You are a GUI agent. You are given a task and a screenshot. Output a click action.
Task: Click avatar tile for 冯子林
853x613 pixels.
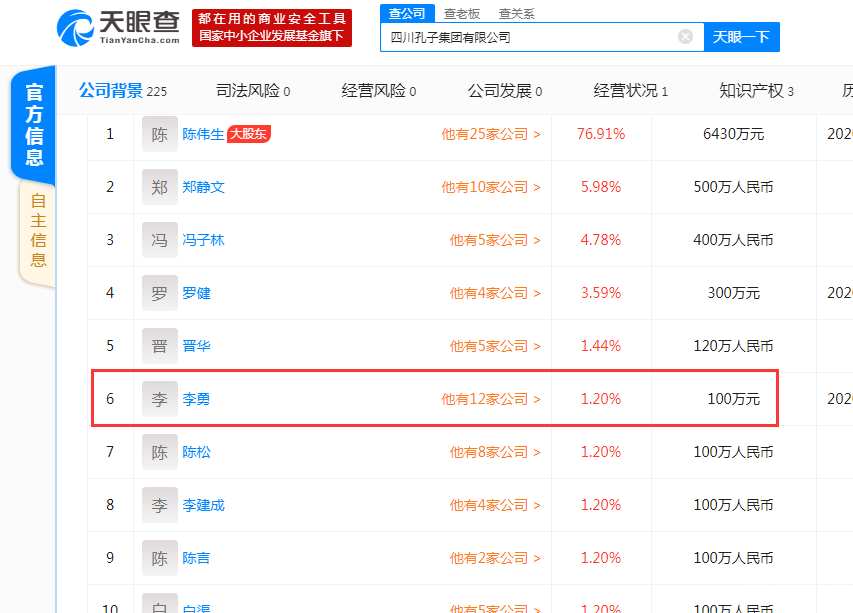point(159,240)
